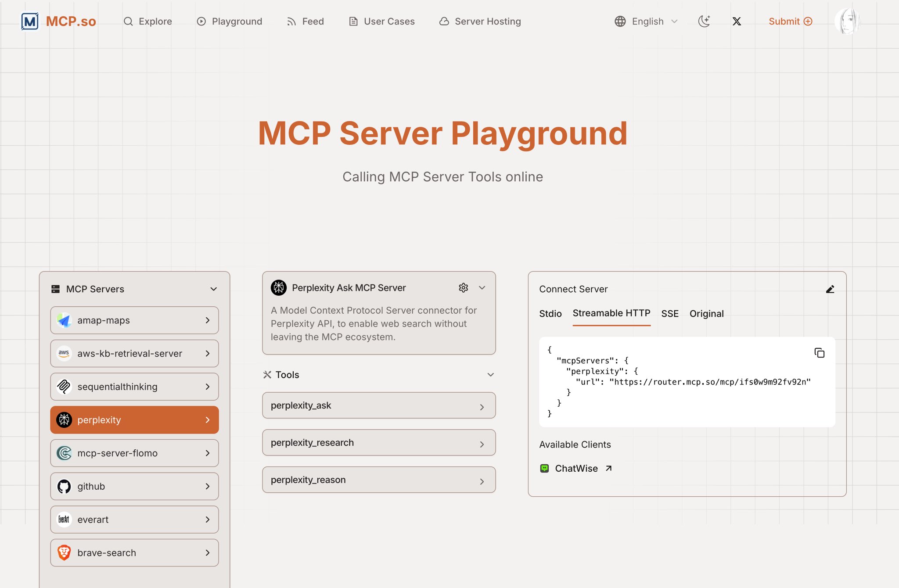Open User Cases in navigation
Screen dimensions: 899x588
pos(381,21)
